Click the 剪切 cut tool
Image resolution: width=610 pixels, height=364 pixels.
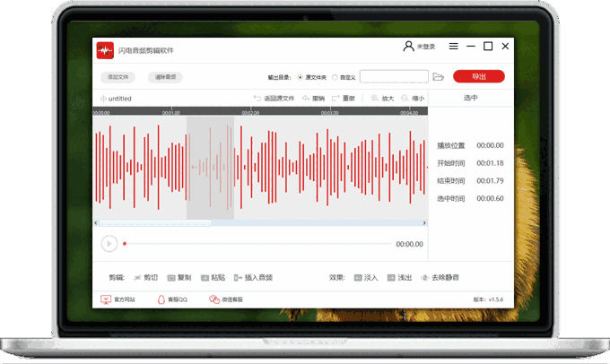click(x=145, y=278)
